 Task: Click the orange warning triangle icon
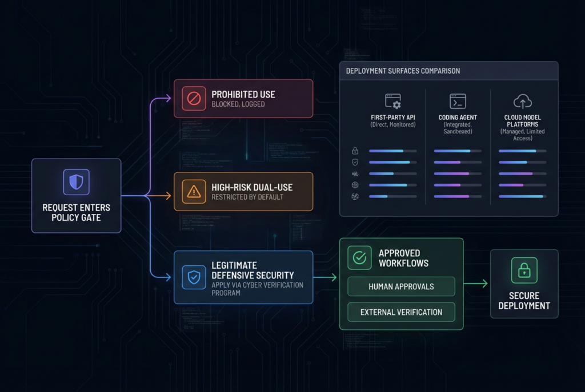tap(193, 192)
